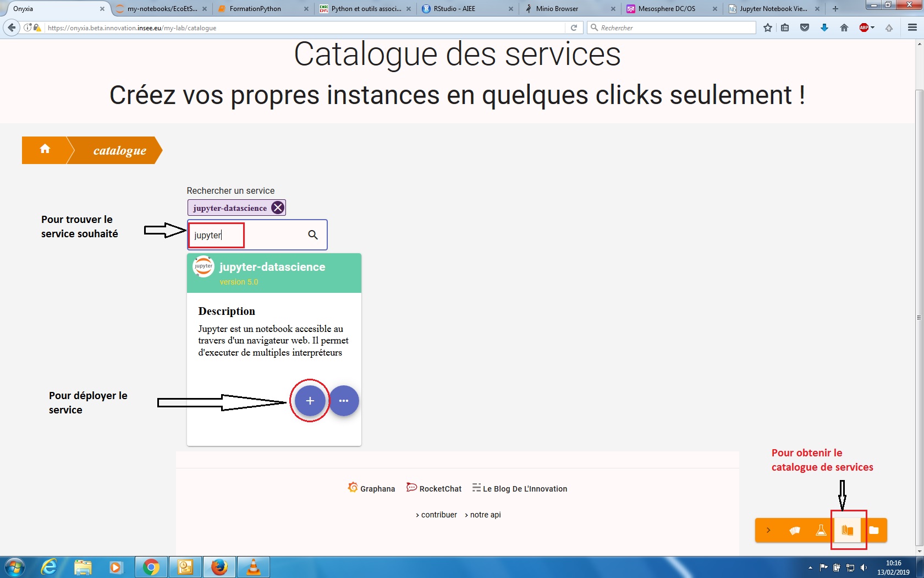Viewport: 924px width, 578px height.
Task: Show bookmarks list icon
Action: pos(785,28)
